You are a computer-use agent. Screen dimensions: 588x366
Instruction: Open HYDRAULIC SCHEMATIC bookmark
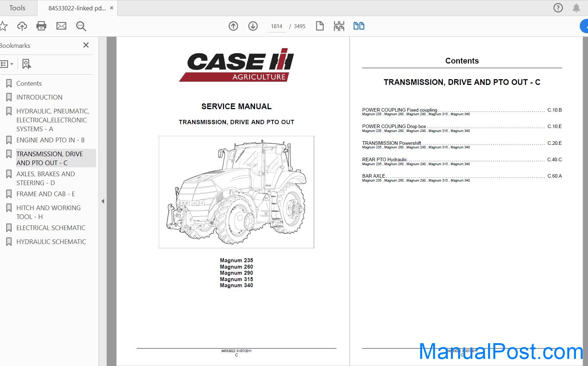[x=51, y=242]
